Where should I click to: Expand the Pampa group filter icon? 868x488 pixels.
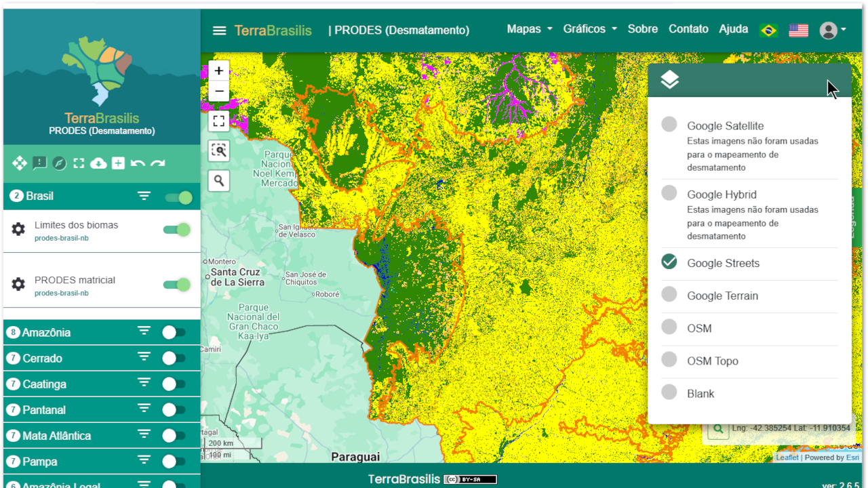click(x=144, y=460)
